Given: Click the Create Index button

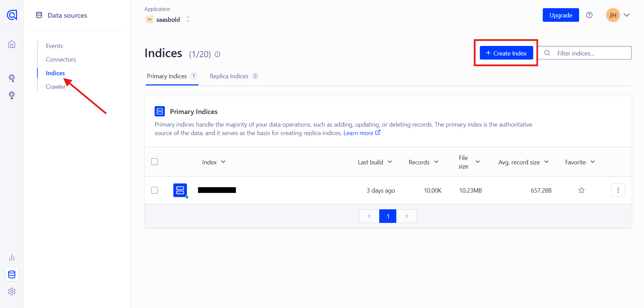Looking at the screenshot, I should pos(506,53).
